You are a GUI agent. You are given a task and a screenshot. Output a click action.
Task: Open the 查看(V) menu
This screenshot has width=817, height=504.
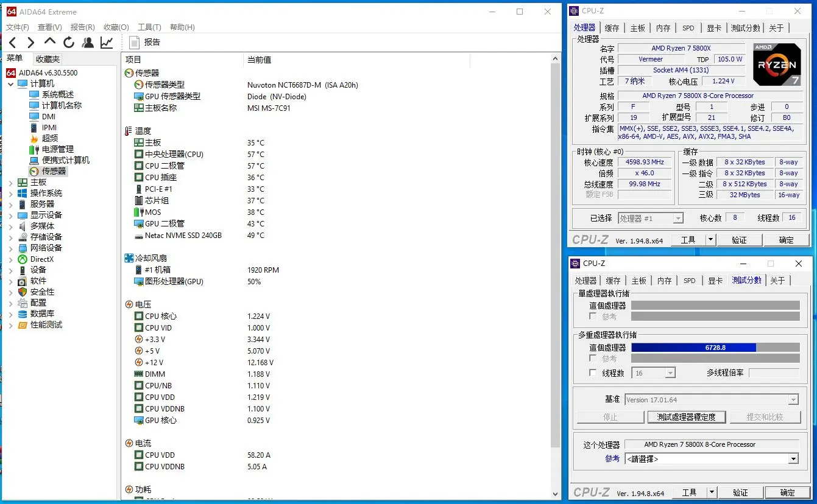click(x=50, y=27)
